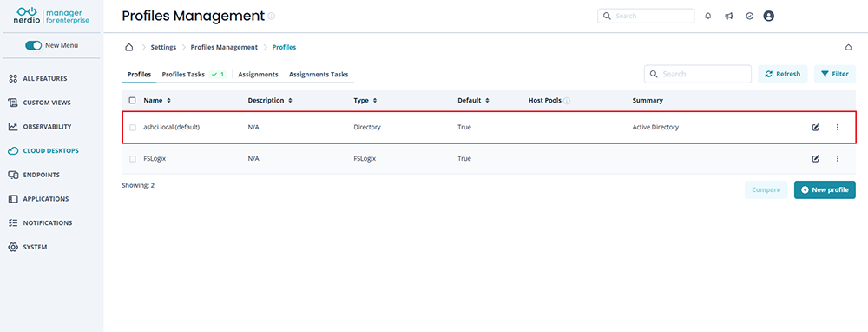Viewport: 868px width, 332px height.
Task: Click the New profile button
Action: (x=825, y=189)
